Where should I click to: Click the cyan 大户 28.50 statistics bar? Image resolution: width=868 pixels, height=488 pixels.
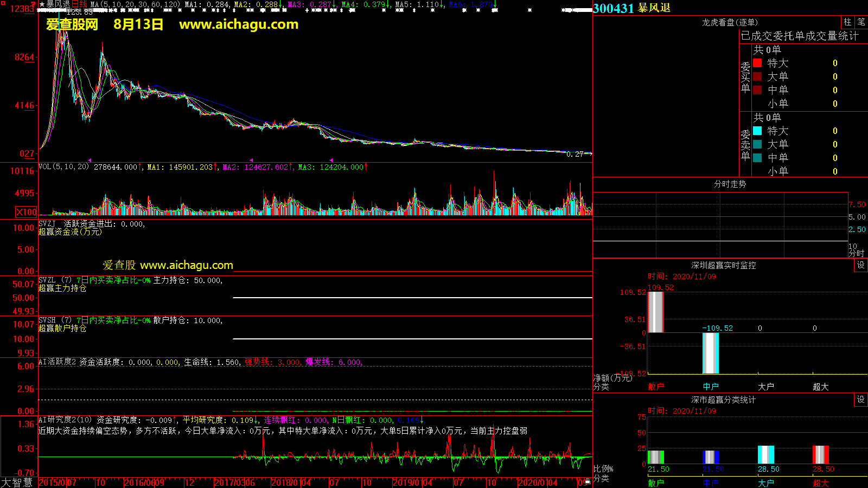(766, 454)
